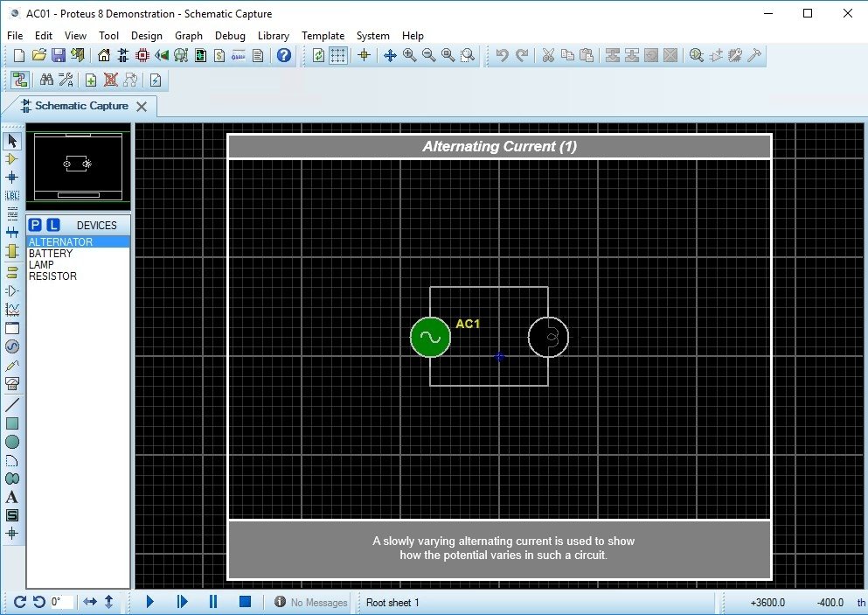Select 2D Graphics Line tool
Screen dimensions: 868x615
click(x=12, y=404)
